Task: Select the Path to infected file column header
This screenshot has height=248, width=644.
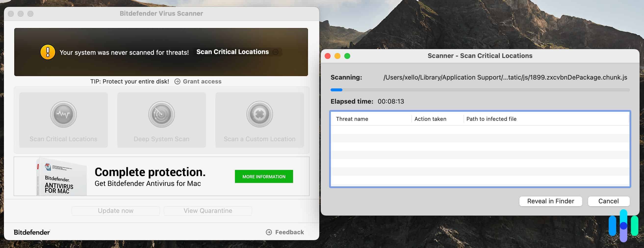Action: [x=491, y=119]
